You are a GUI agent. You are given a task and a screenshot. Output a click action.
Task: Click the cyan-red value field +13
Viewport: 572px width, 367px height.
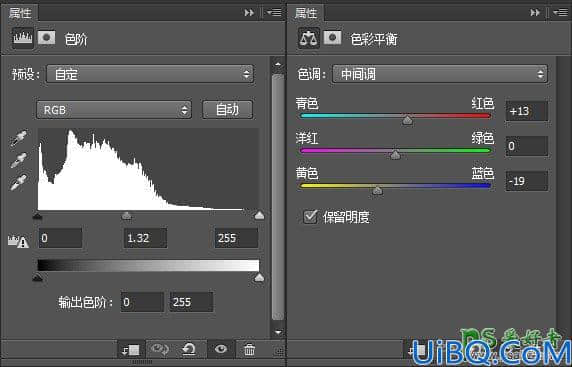pyautogui.click(x=527, y=111)
